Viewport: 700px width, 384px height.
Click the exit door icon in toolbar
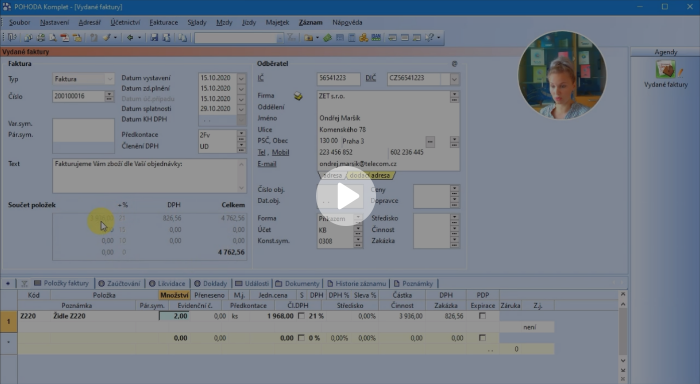12,38
